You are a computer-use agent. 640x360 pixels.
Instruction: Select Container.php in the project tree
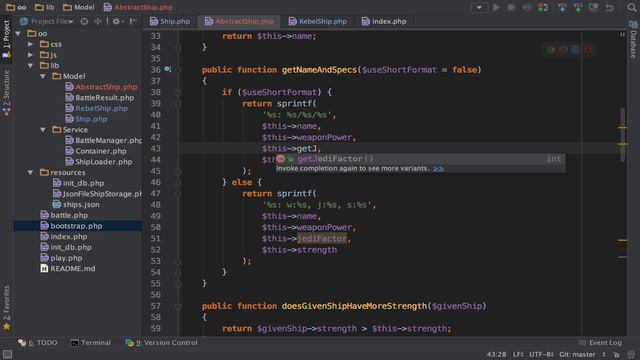(x=96, y=151)
